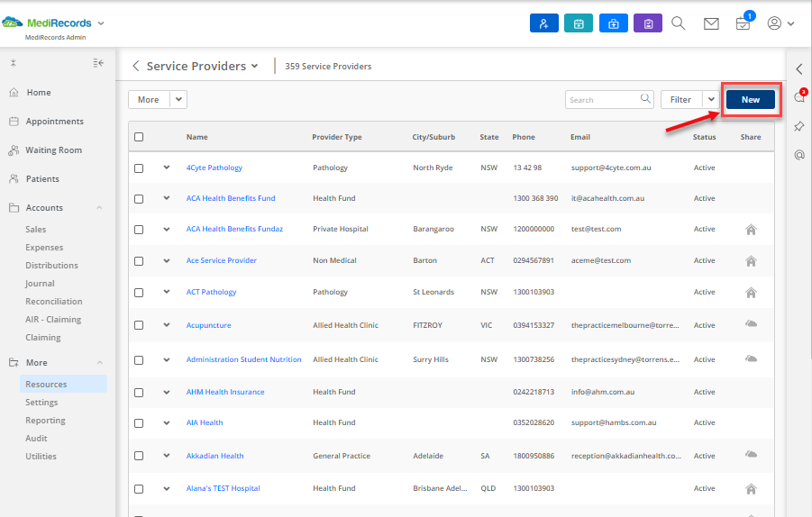The width and height of the screenshot is (812, 517).
Task: Open Settings under More
Action: (41, 402)
